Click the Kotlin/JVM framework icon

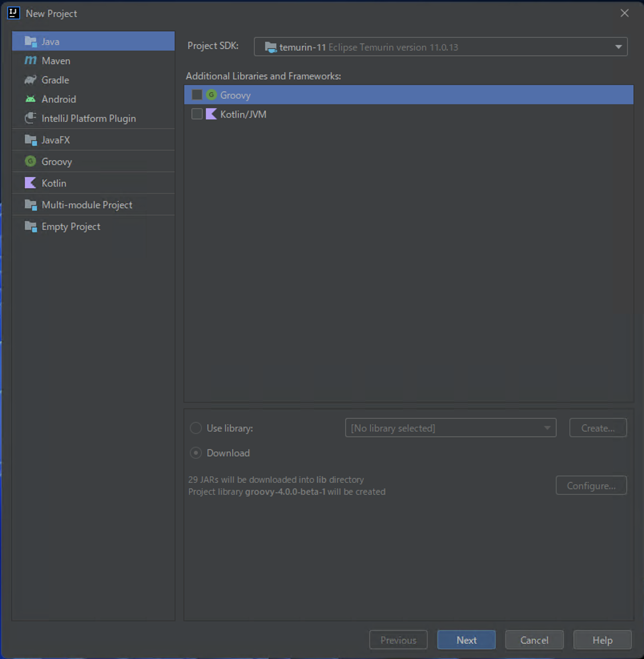[x=211, y=114]
